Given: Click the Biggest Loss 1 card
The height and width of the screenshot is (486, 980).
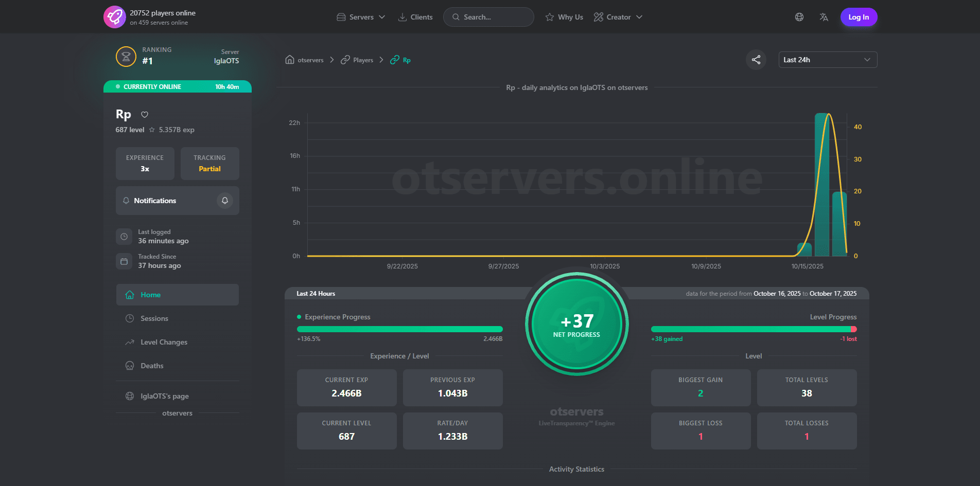Looking at the screenshot, I should click(701, 431).
